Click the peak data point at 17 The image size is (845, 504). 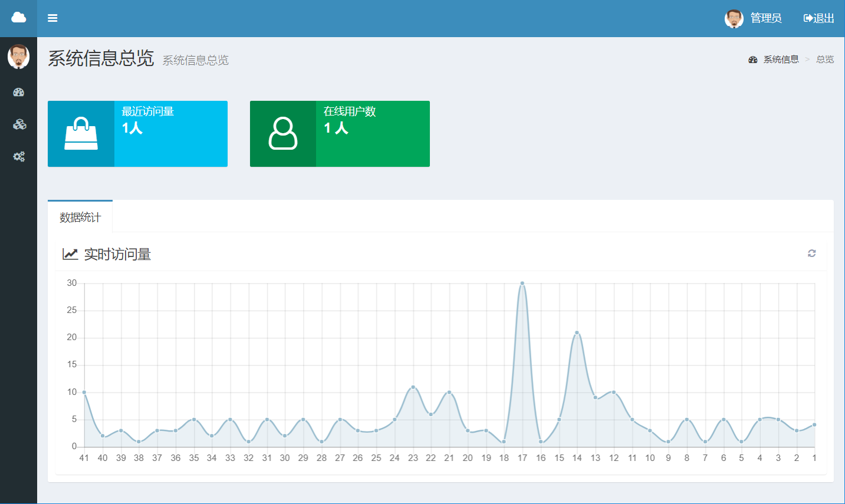point(522,284)
